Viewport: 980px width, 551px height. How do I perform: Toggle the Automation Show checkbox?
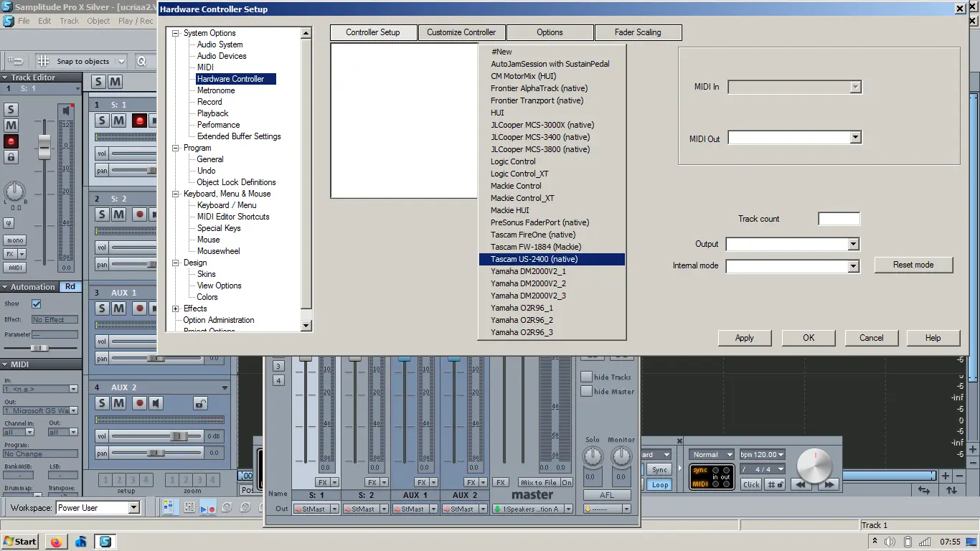37,304
